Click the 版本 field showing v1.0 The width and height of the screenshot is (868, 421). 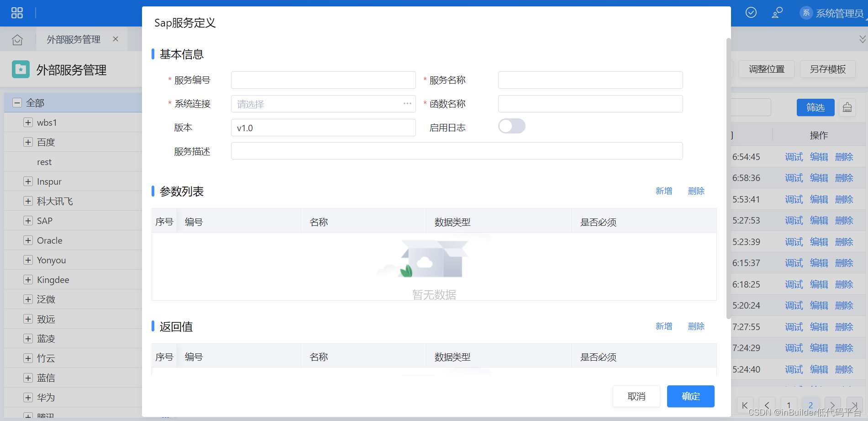323,128
